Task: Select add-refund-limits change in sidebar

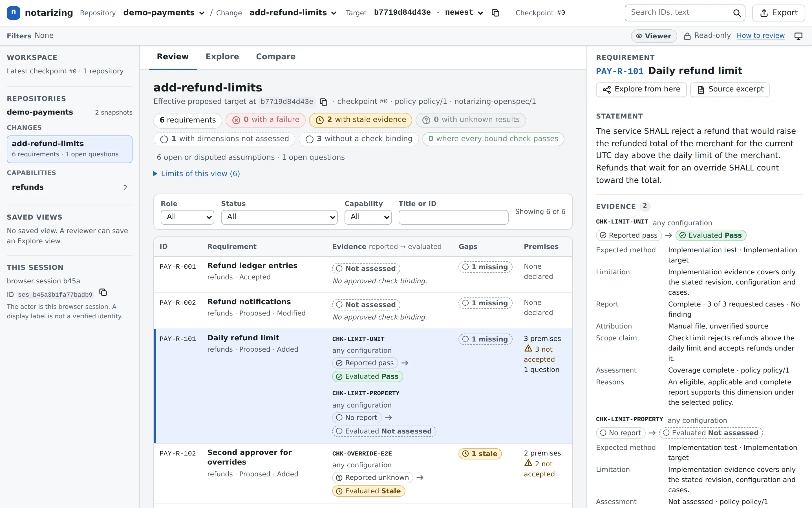Action: [69, 149]
